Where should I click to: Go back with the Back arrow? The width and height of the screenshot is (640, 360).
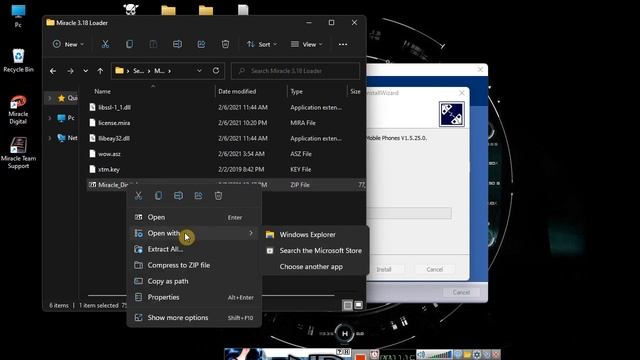[x=53, y=71]
